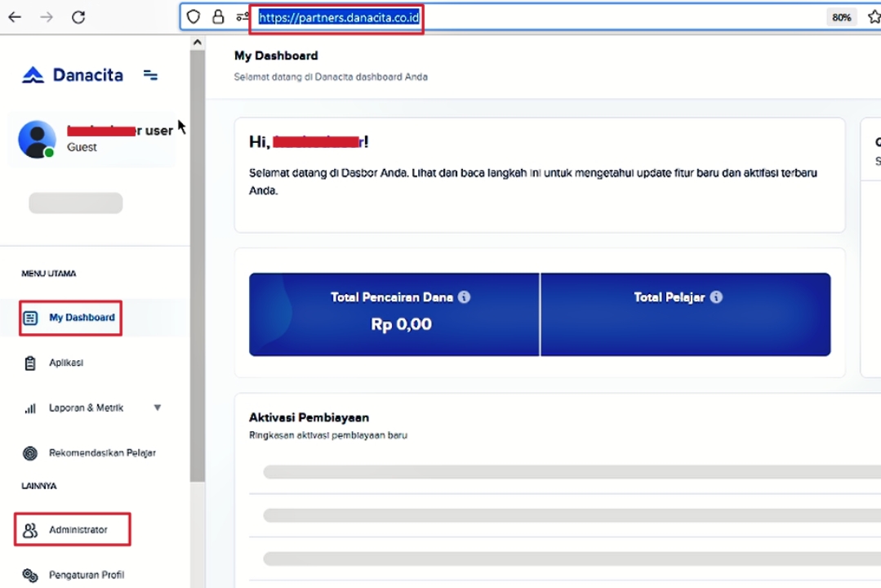This screenshot has width=881, height=588.
Task: Click the Administrator people icon
Action: pos(30,529)
